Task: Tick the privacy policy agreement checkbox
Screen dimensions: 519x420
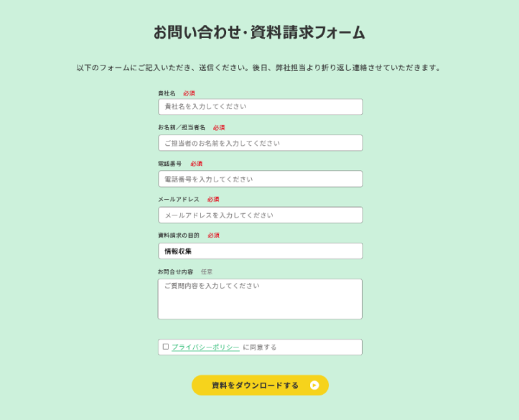Action: (x=166, y=347)
